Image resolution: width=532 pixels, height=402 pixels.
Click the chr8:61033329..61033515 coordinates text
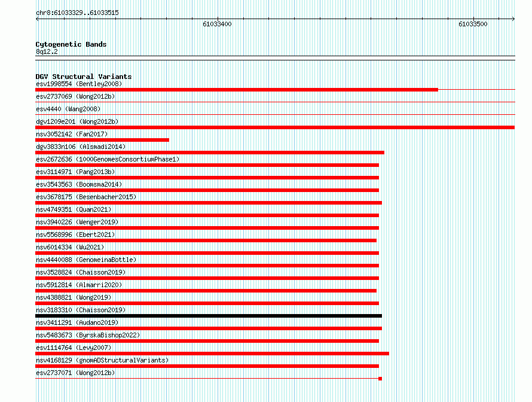77,13
